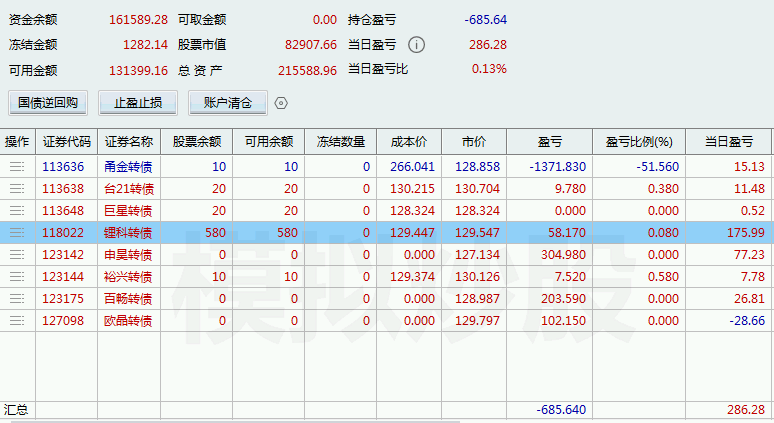Click operation icon for 裕兴转债 row

tap(17, 276)
